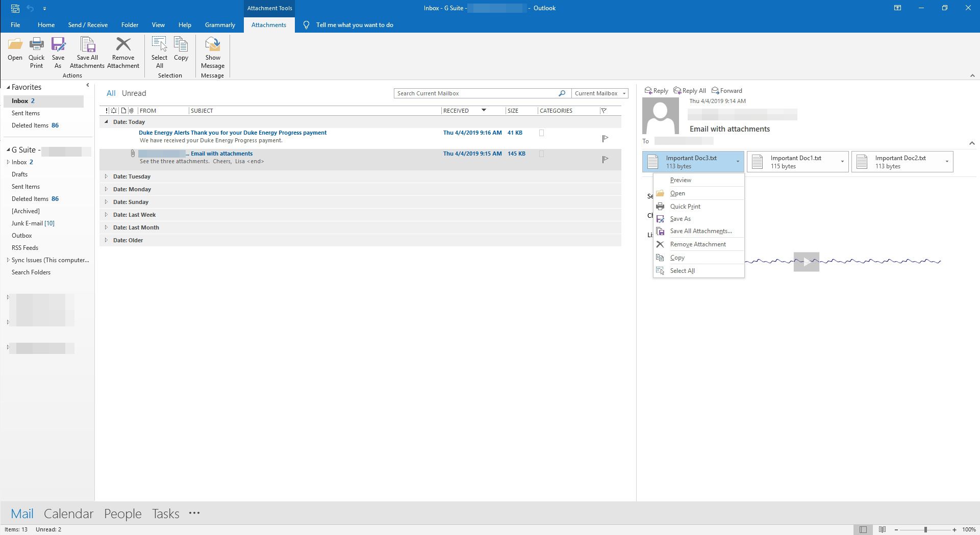Screen dimensions: 980x535
Task: Flag the Email with attachments message
Action: pos(605,159)
